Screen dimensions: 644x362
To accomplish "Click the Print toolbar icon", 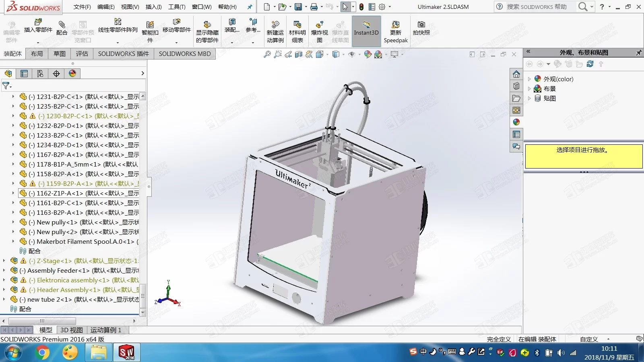I will point(314,7).
